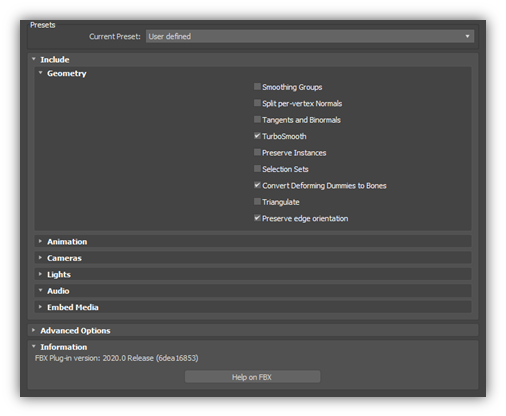Open the Current Preset dropdown
The width and height of the screenshot is (506, 416).
(x=310, y=36)
